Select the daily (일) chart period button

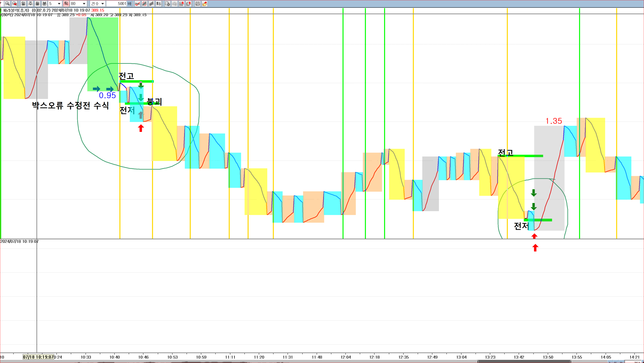click(x=23, y=3)
